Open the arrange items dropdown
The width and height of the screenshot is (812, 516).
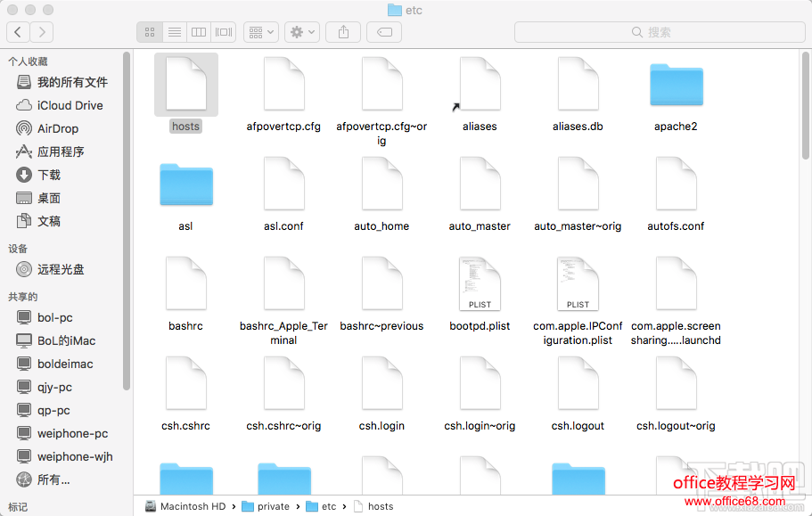click(261, 32)
